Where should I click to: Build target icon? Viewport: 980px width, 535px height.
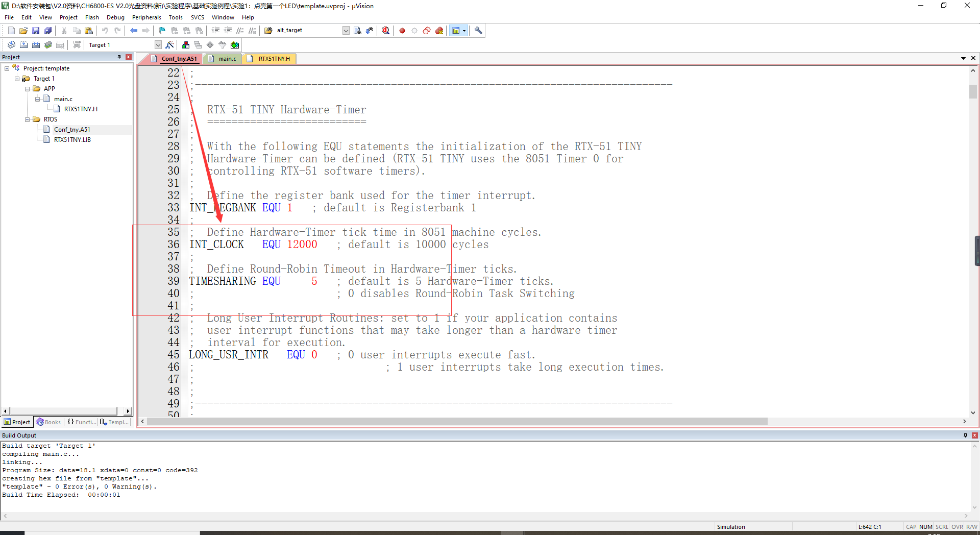click(23, 45)
